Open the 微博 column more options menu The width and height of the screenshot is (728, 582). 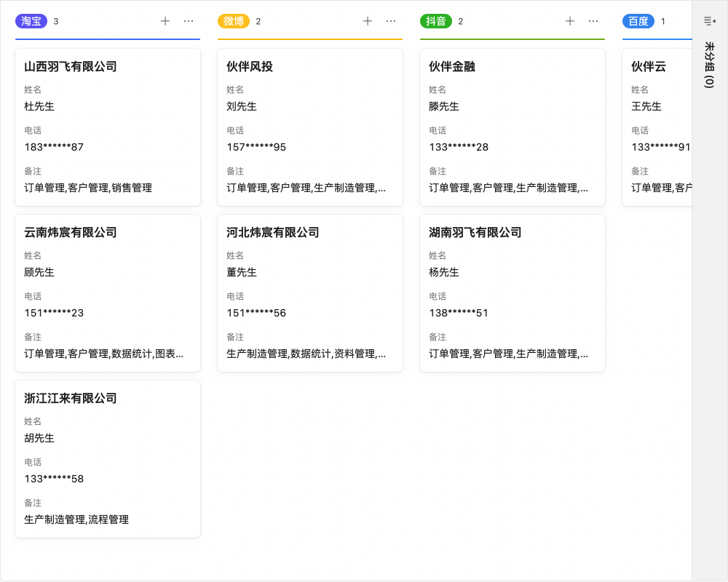point(391,21)
